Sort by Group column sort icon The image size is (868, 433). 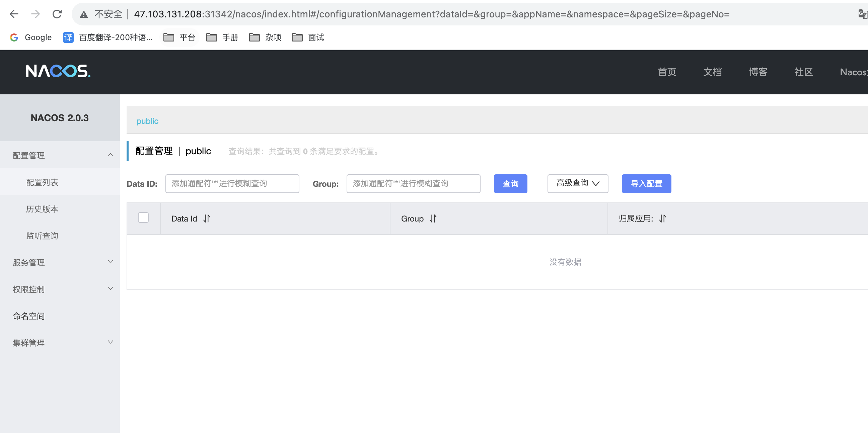433,219
